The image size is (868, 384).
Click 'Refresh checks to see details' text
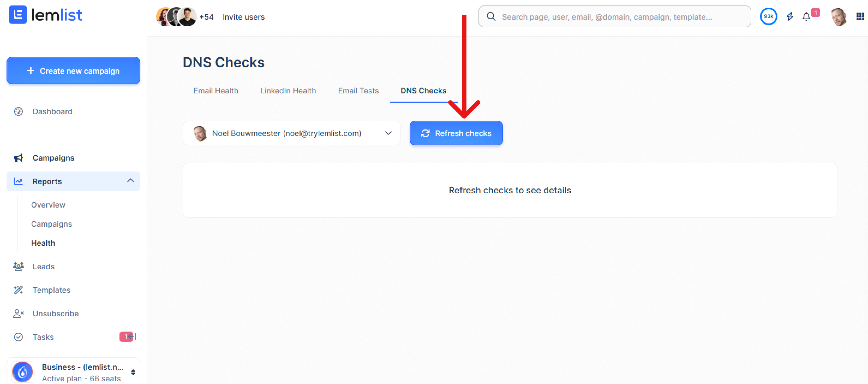[x=510, y=190]
